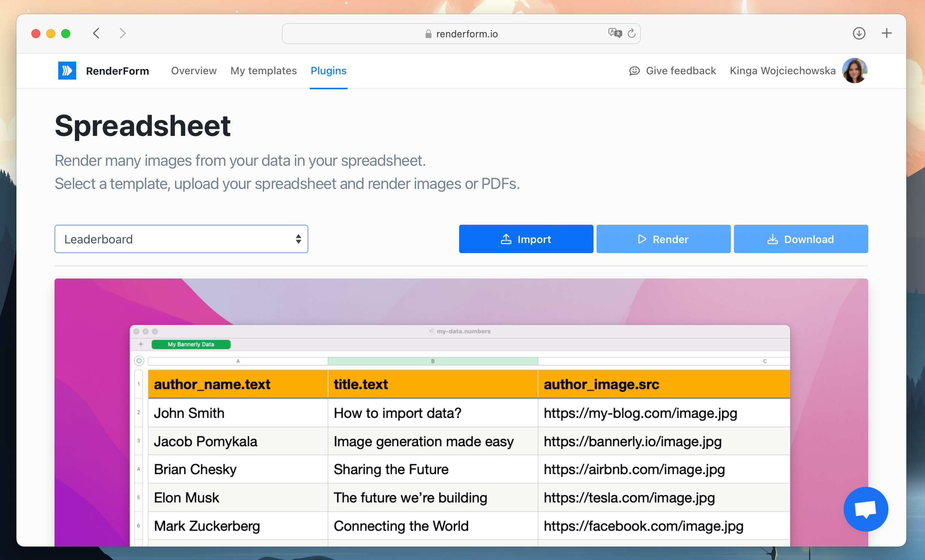Screen dimensions: 925x560
Task: Open the user avatar of Kinga Wojciechowska
Action: coord(855,71)
